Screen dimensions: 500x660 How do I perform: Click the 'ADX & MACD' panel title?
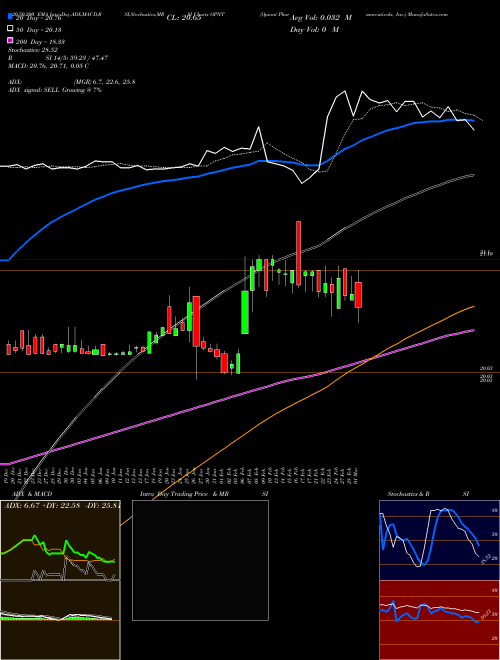click(32, 494)
